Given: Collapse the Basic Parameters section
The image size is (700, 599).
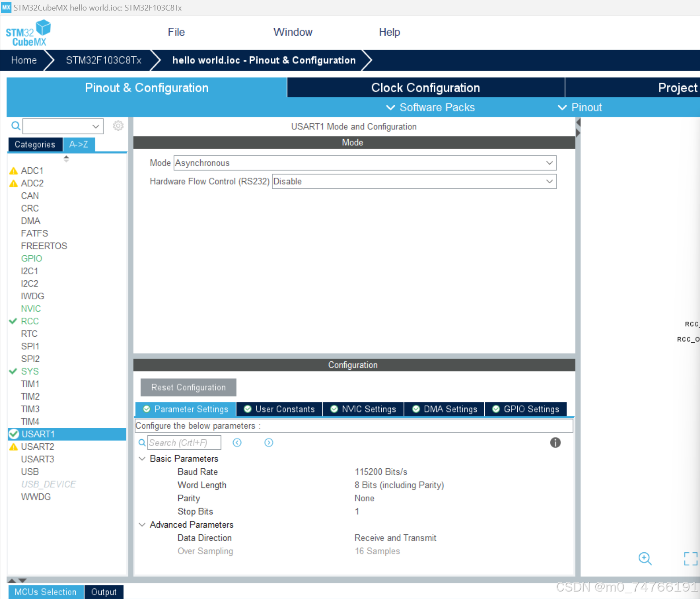Looking at the screenshot, I should (142, 459).
